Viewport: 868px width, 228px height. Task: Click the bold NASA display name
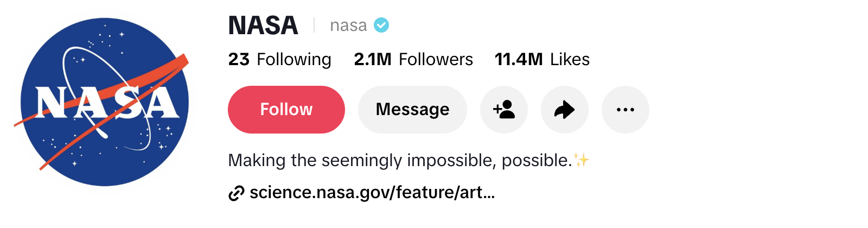[263, 26]
